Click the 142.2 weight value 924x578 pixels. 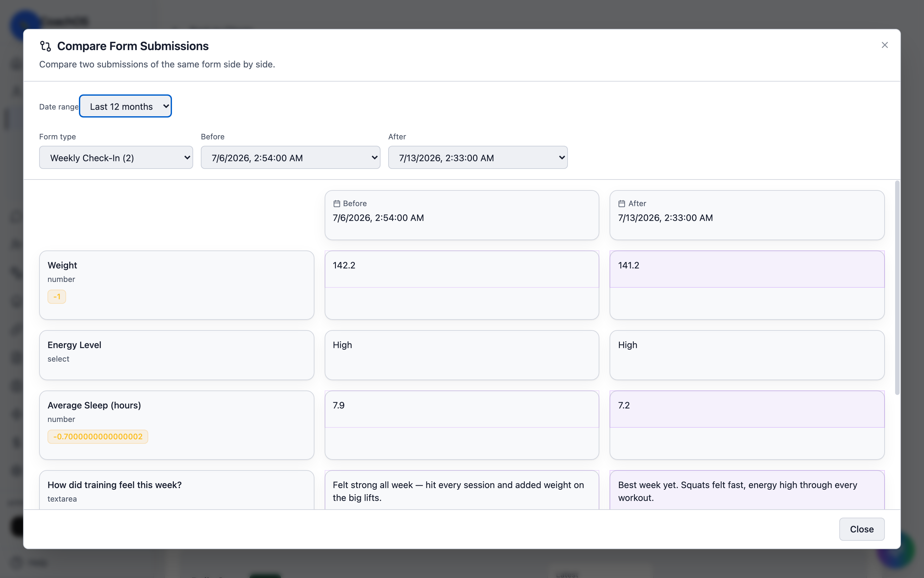[344, 265]
